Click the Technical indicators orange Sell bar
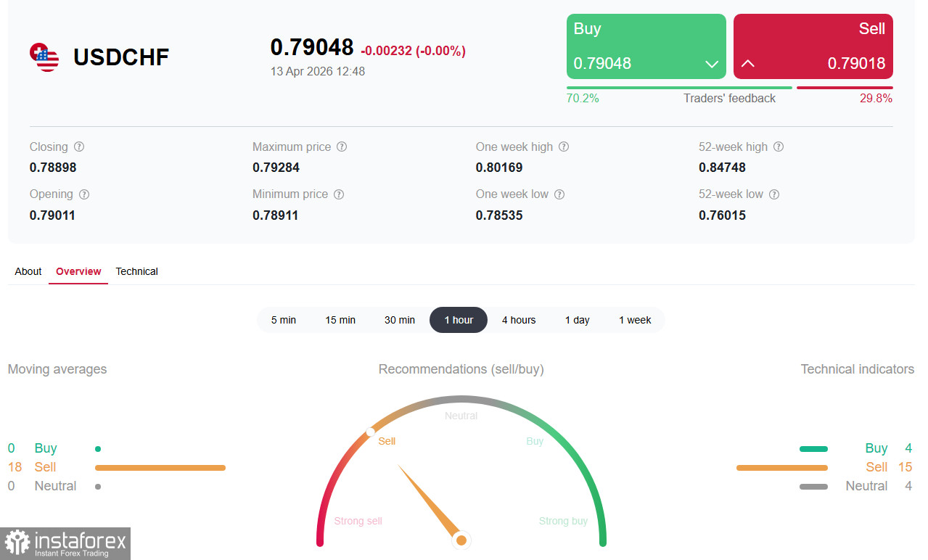The height and width of the screenshot is (560, 928). 782,468
